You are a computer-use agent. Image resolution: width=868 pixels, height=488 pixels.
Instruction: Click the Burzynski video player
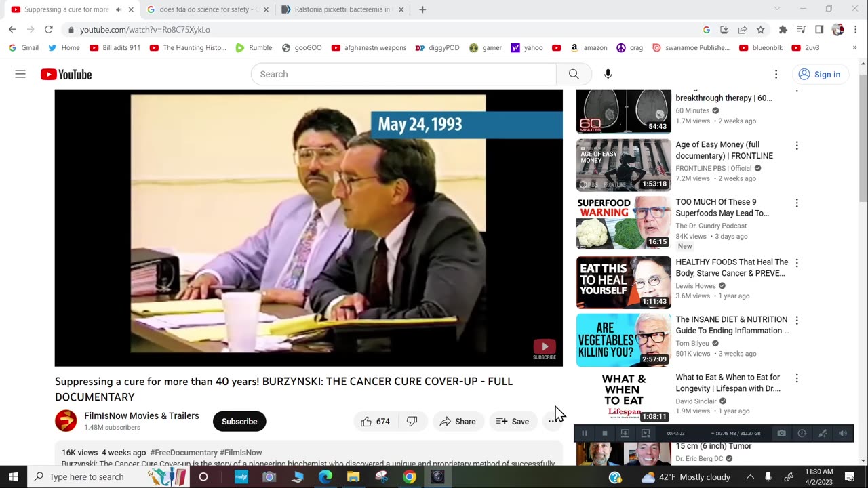tap(309, 228)
